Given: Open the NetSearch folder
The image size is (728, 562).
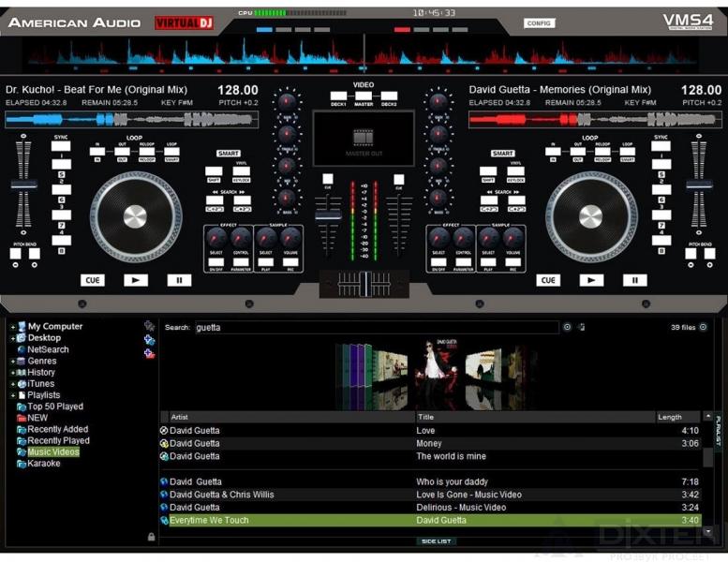Looking at the screenshot, I should tap(43, 349).
